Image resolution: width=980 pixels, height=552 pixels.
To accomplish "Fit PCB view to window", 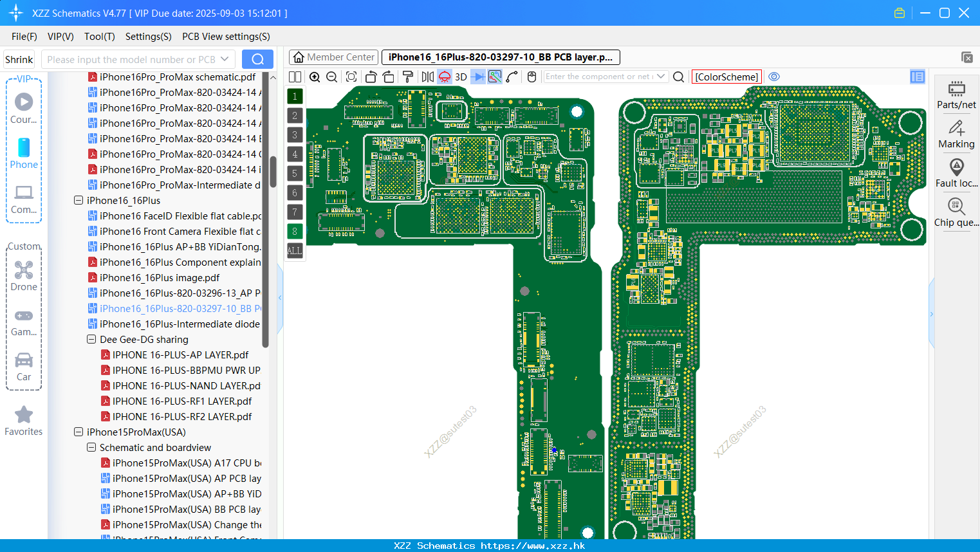I will 351,77.
